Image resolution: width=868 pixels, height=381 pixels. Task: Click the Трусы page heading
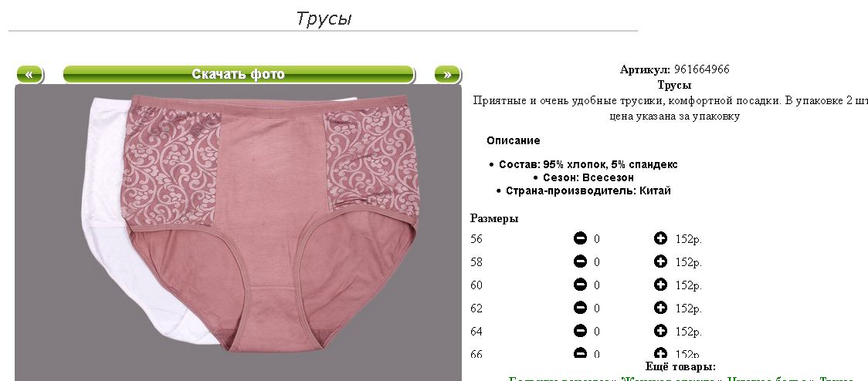tap(324, 19)
